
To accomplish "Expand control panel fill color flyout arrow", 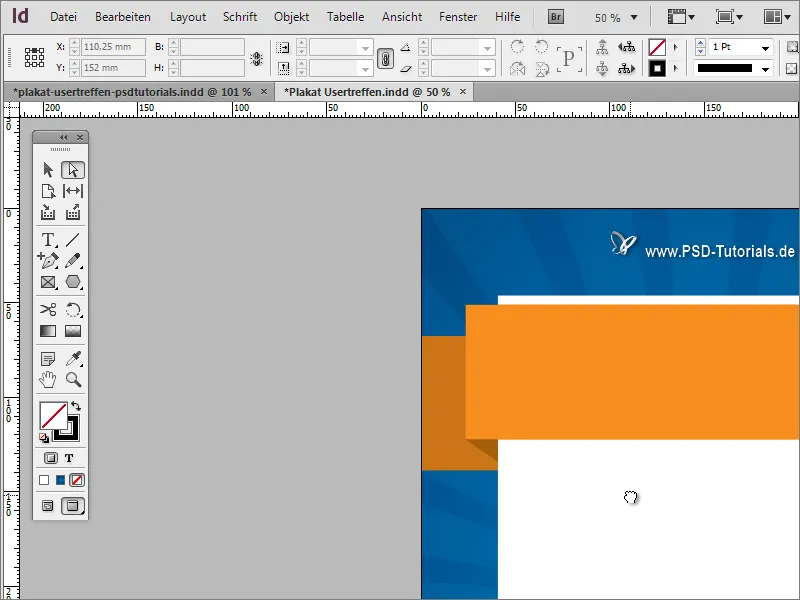I will pyautogui.click(x=676, y=47).
